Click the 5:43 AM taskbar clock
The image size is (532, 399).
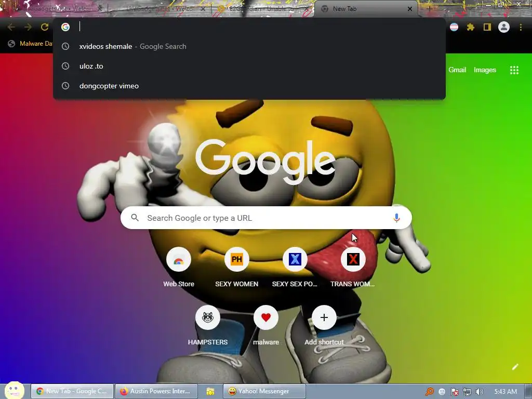point(506,392)
